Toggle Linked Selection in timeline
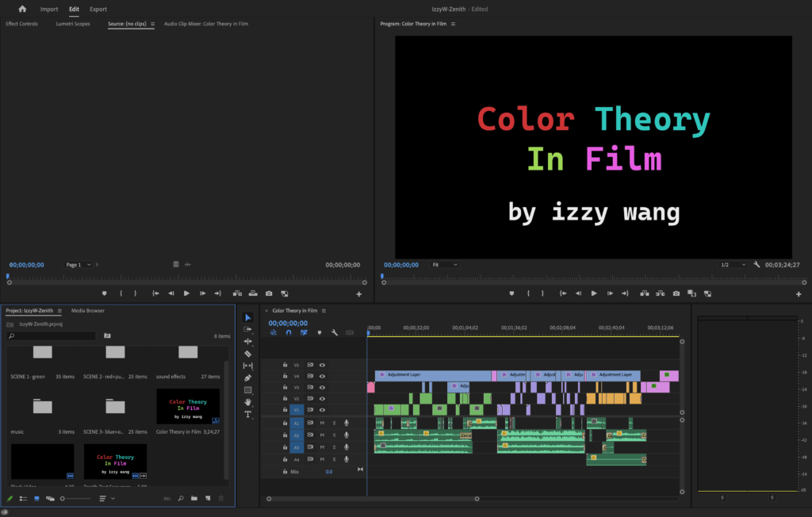Screen dimensions: 812x517 [x=304, y=332]
